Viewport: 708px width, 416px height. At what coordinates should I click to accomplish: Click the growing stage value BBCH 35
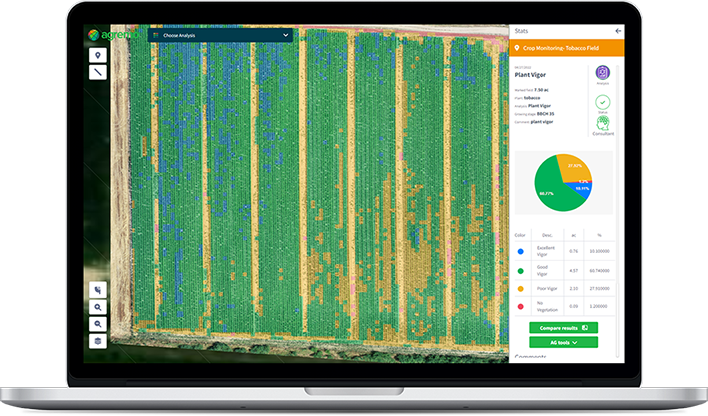tap(545, 114)
